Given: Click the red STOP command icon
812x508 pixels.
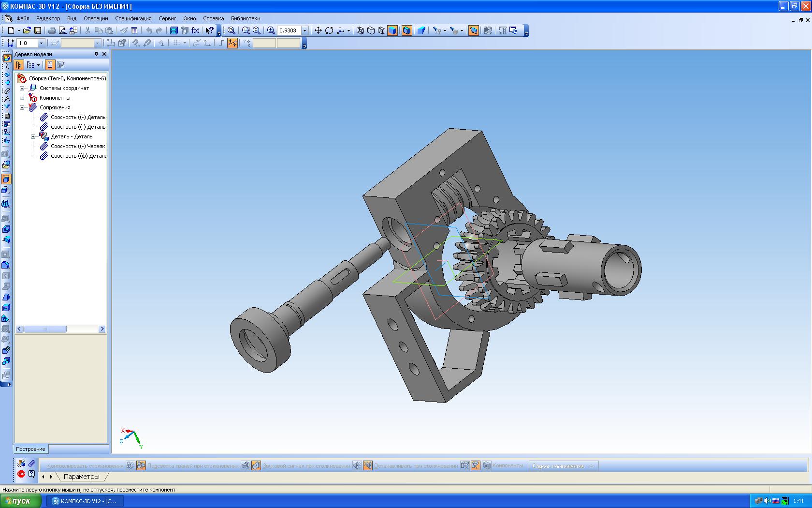Looking at the screenshot, I should coord(21,474).
